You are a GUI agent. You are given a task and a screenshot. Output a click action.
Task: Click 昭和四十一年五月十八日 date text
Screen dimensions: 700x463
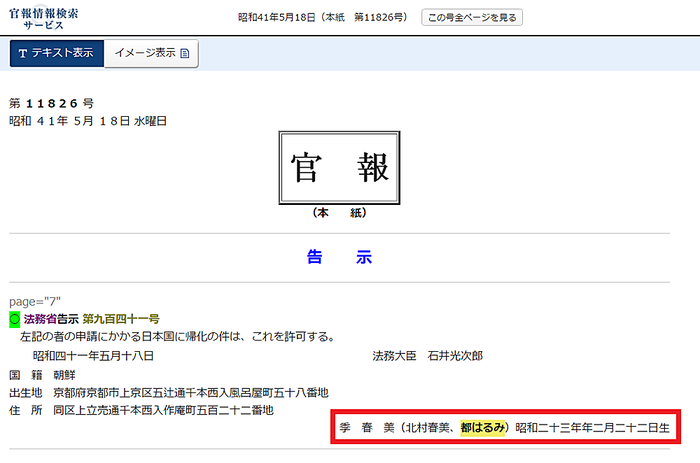point(93,356)
